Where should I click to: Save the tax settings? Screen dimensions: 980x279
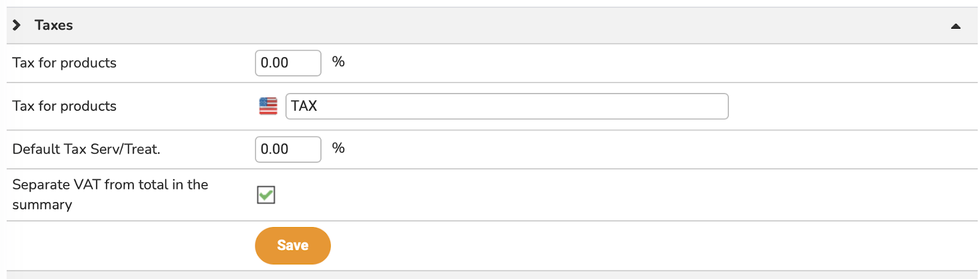pyautogui.click(x=293, y=245)
